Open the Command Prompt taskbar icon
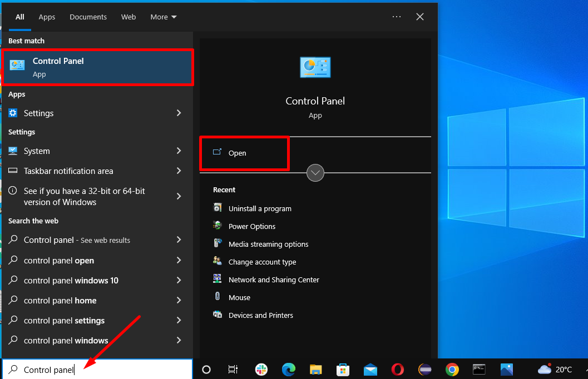This screenshot has height=379, width=588. [x=480, y=370]
